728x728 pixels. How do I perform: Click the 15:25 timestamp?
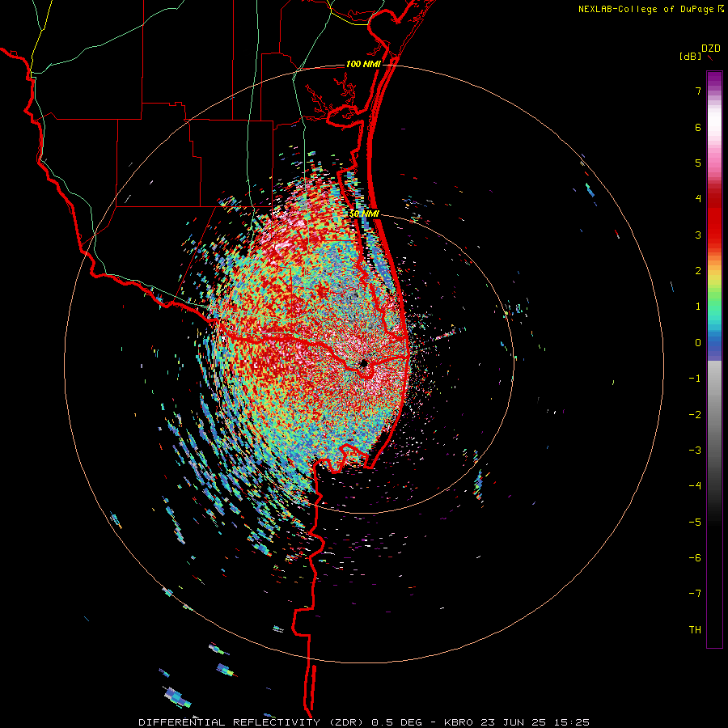(571, 722)
